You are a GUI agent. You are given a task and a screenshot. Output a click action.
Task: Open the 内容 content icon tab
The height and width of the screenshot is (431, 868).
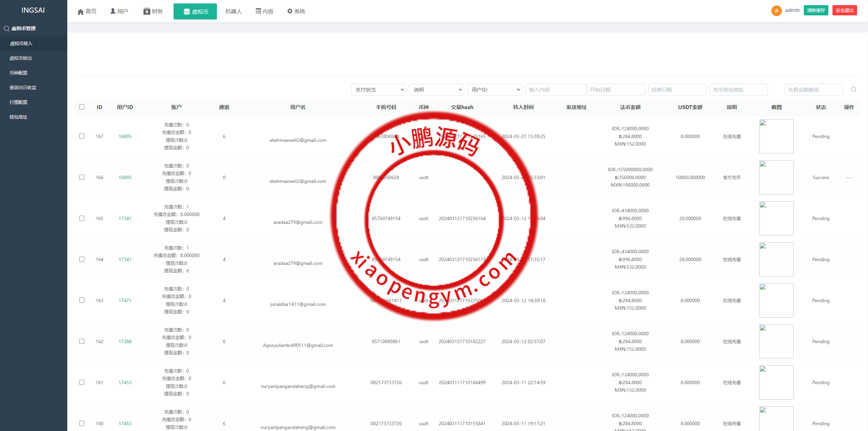coord(259,11)
